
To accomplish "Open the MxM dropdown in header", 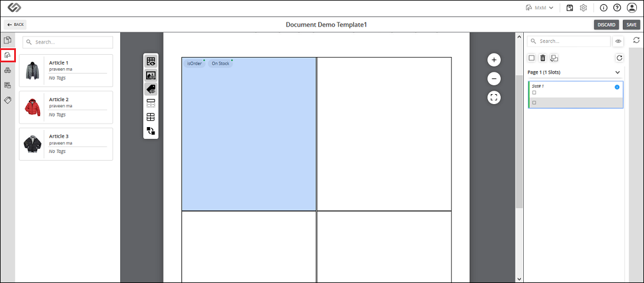I will [540, 8].
